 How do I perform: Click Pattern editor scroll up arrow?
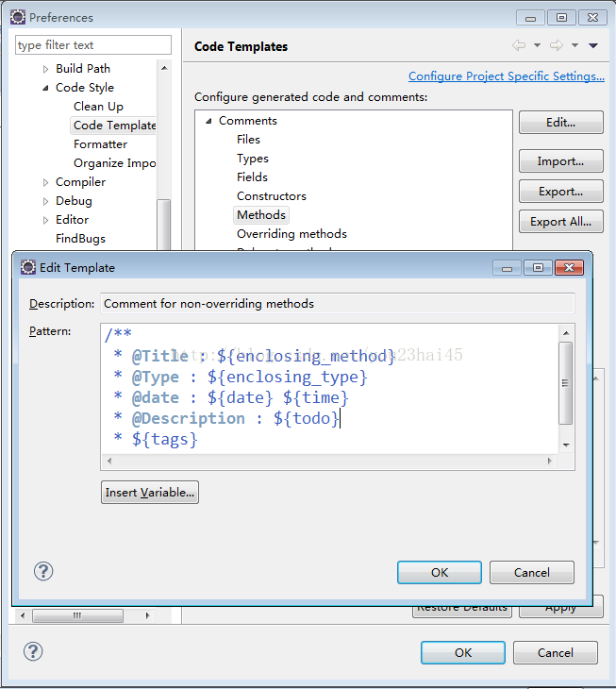pyautogui.click(x=566, y=333)
